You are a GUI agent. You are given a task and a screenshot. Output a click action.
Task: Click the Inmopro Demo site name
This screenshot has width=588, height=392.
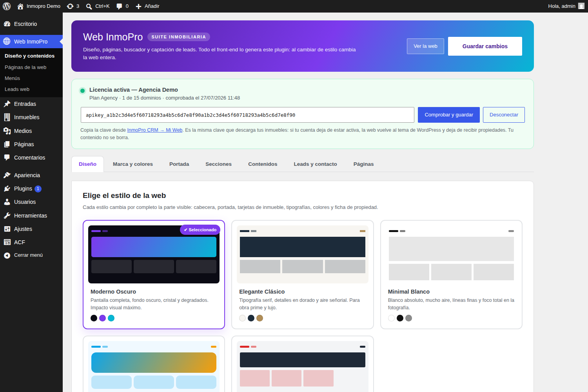click(44, 6)
